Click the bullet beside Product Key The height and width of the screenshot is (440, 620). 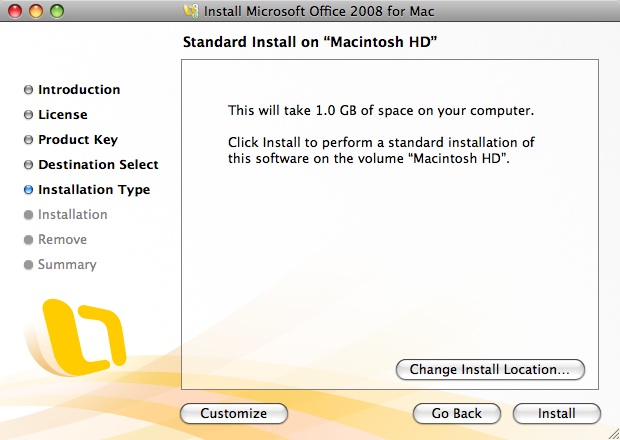pyautogui.click(x=28, y=140)
